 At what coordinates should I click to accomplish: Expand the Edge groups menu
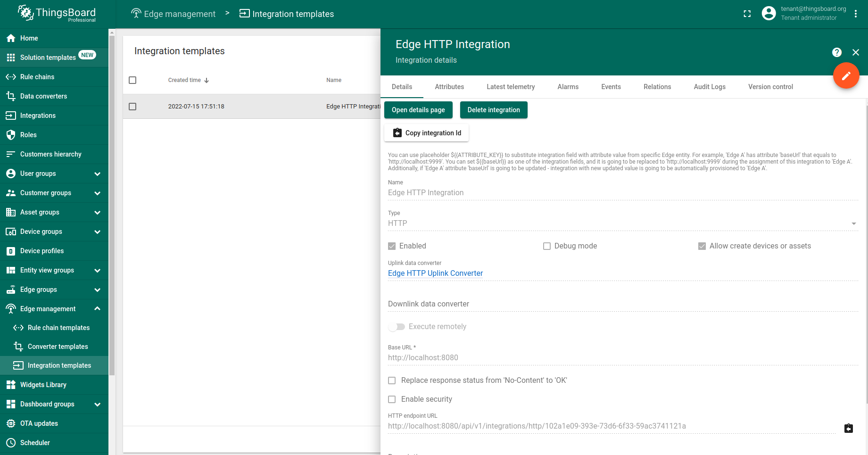pyautogui.click(x=98, y=290)
